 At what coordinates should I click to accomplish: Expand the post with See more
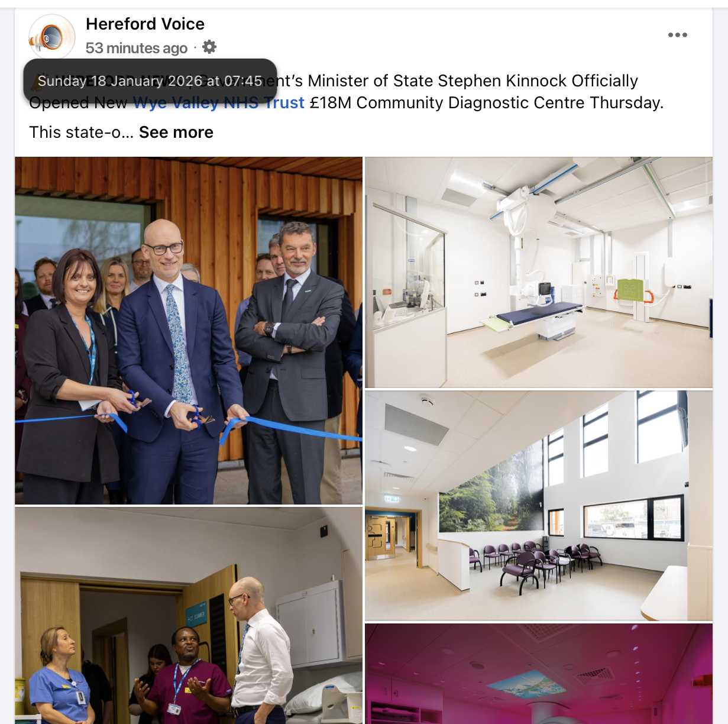[x=176, y=132]
